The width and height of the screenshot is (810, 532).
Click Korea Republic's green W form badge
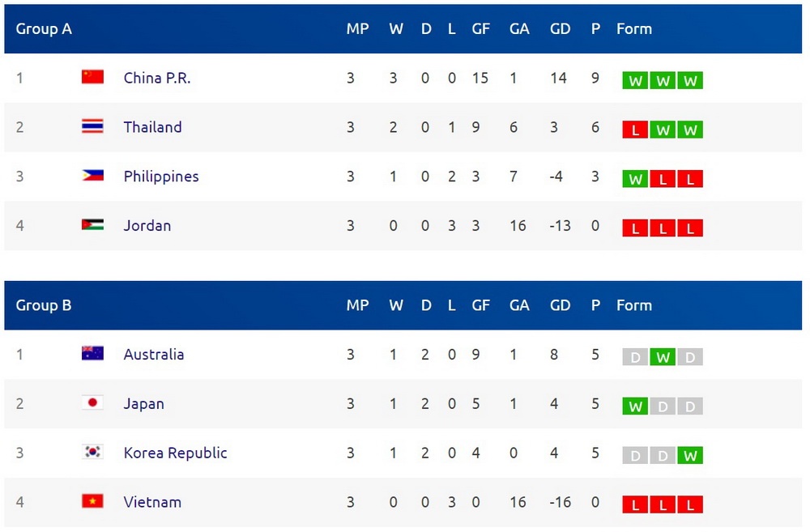(690, 456)
